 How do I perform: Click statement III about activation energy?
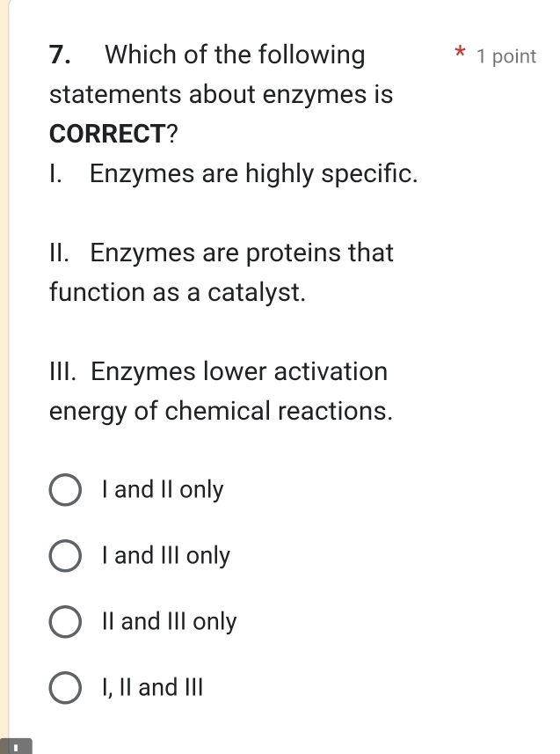(217, 391)
